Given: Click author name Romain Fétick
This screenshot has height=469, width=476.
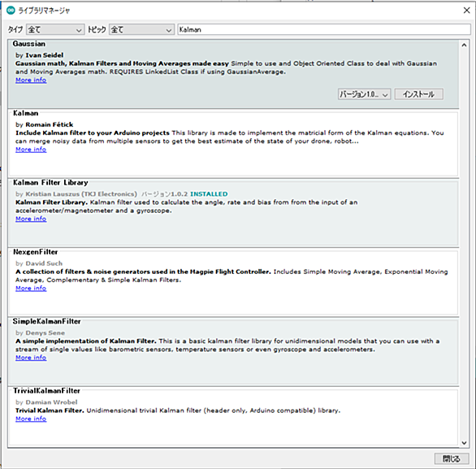Looking at the screenshot, I should click(x=50, y=124).
